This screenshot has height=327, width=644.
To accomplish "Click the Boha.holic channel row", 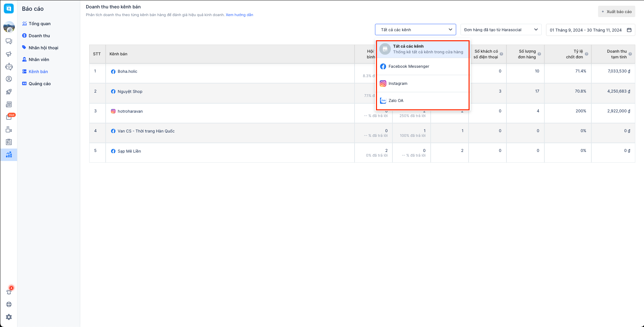I will [127, 71].
